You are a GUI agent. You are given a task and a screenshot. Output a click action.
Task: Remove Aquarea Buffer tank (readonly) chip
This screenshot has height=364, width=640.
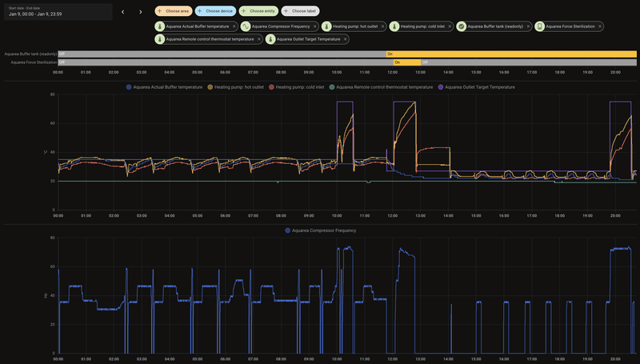tap(528, 26)
